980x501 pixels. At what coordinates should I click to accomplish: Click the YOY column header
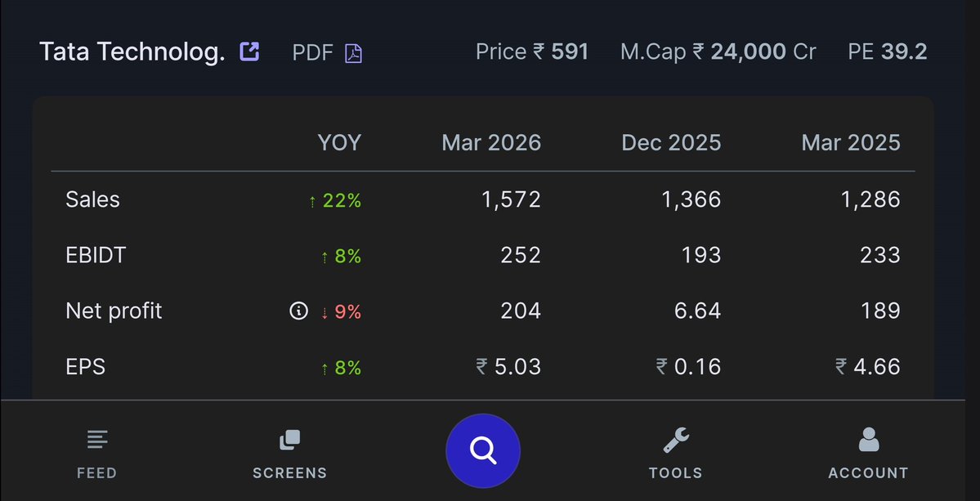point(339,143)
